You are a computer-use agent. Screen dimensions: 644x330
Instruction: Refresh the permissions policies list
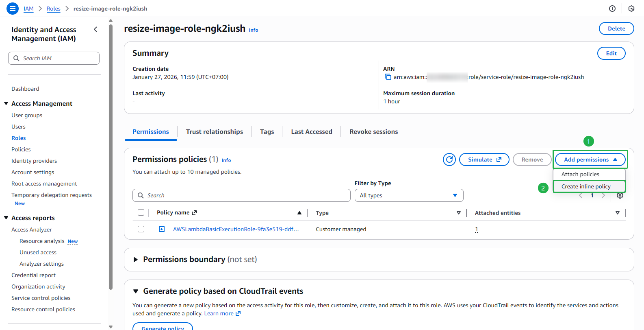coord(449,160)
